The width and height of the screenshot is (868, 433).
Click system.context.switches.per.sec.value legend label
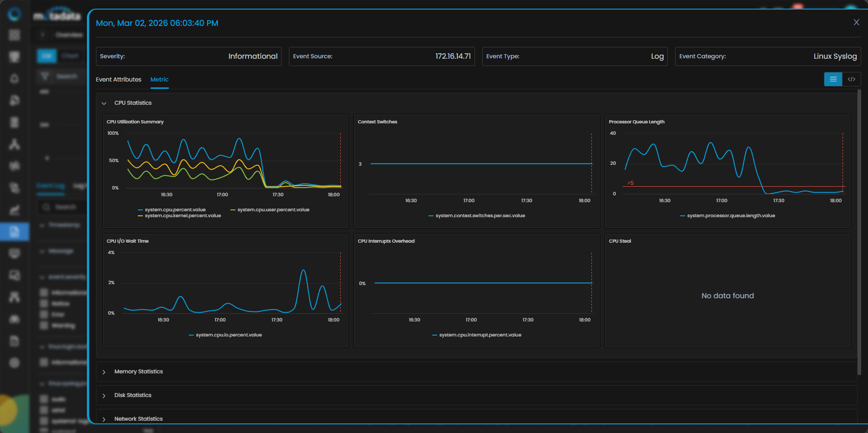(x=480, y=216)
